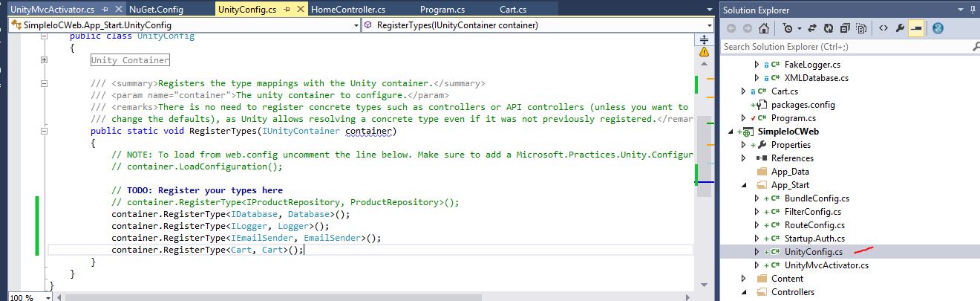This screenshot has width=980, height=301.
Task: Switch to the HomeController.cs tab
Action: (348, 10)
